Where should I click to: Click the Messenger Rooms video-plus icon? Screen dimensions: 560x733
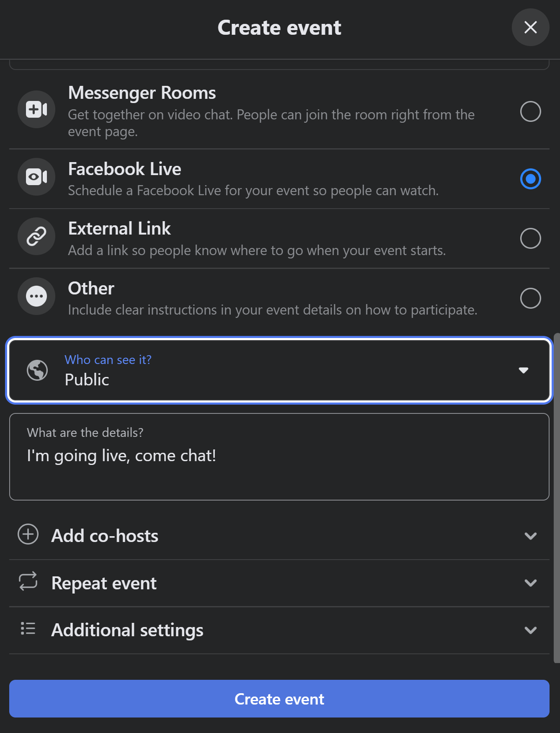pos(36,109)
